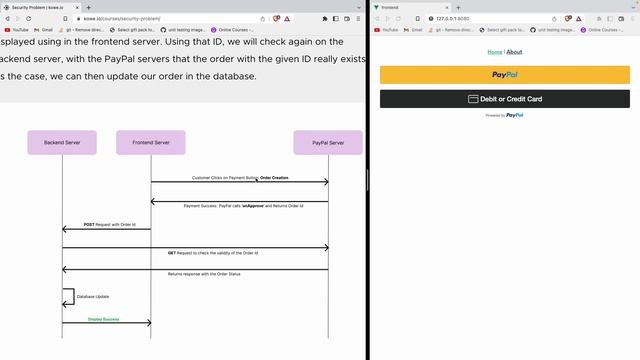Click the 'POST Request with Order Id' label
The image size is (640, 360).
point(109,224)
